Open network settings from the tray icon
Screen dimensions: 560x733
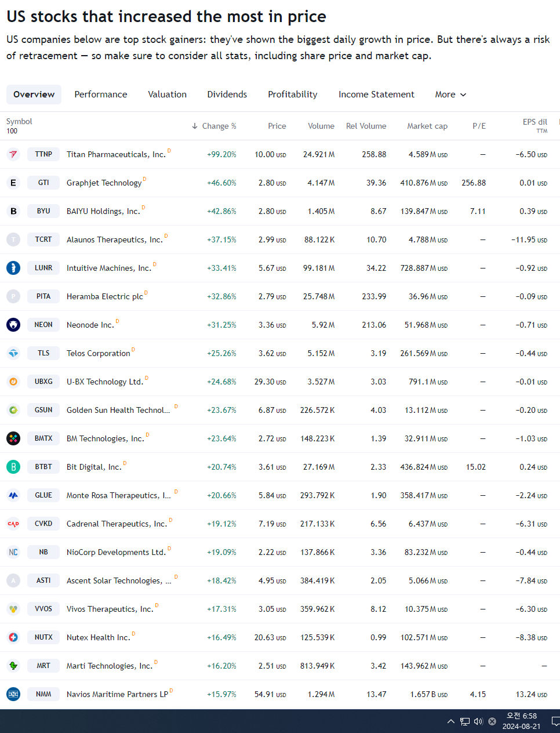pos(465,721)
